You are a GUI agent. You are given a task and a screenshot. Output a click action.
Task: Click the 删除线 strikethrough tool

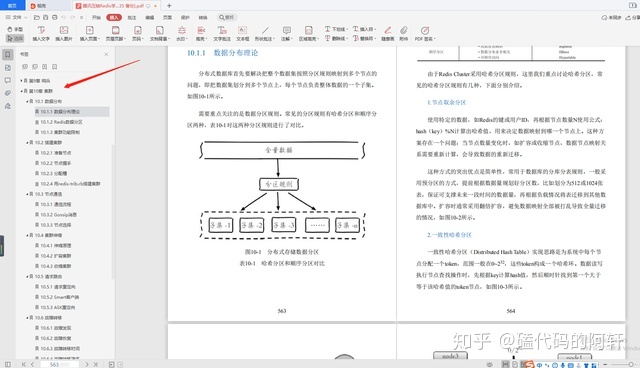[x=336, y=38]
